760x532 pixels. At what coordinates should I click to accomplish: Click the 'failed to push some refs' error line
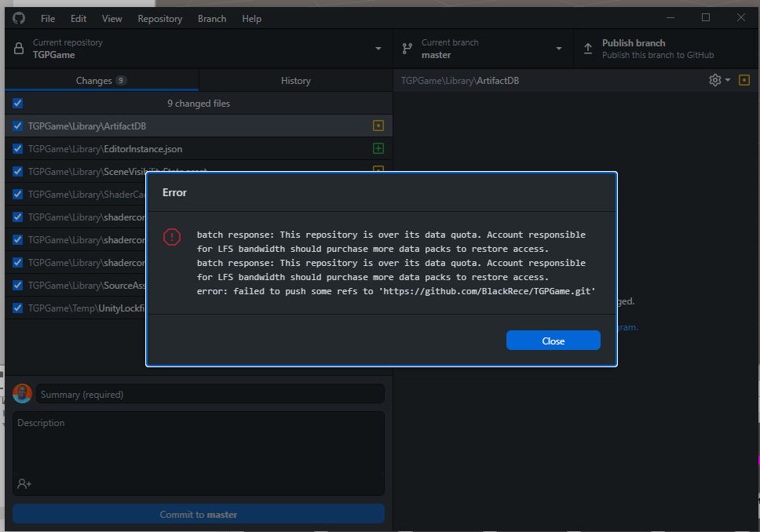[396, 291]
